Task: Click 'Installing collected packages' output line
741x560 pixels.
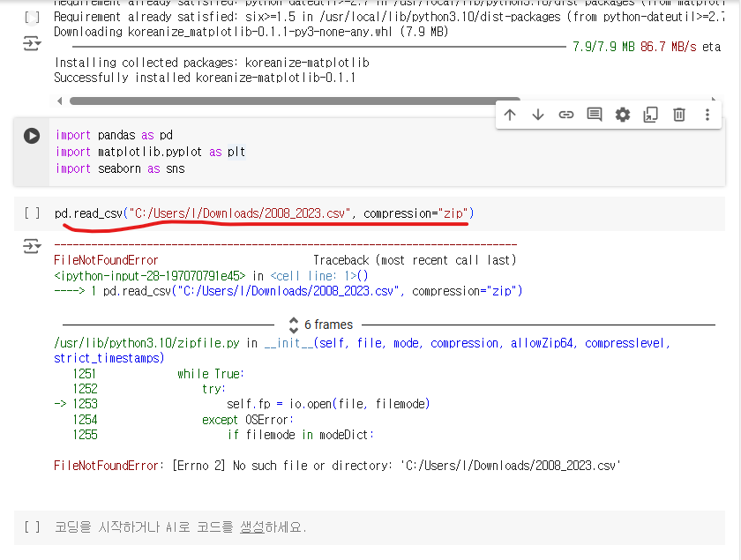Action: [212, 63]
